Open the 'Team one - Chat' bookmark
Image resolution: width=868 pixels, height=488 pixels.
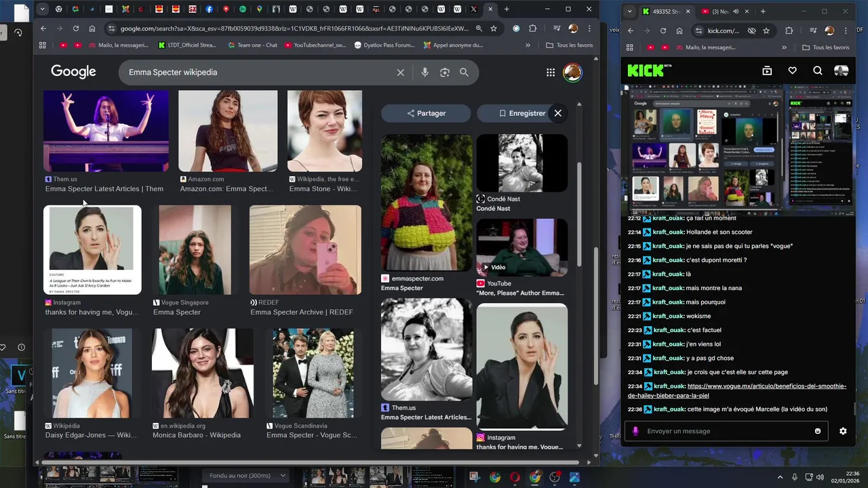pyautogui.click(x=252, y=45)
